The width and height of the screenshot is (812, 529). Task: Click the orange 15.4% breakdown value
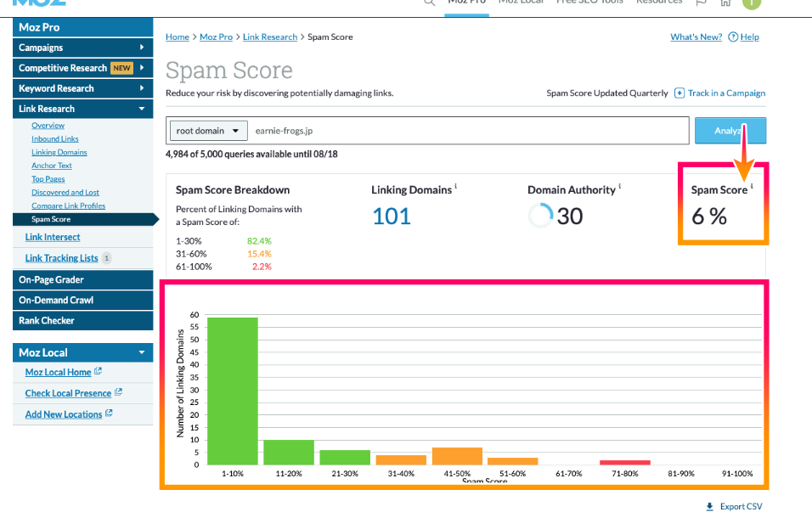coord(259,254)
